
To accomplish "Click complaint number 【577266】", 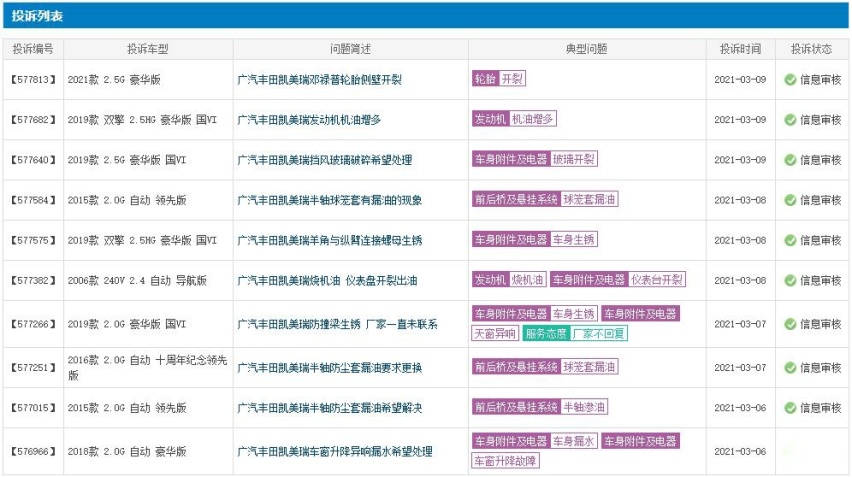I will pyautogui.click(x=33, y=324).
